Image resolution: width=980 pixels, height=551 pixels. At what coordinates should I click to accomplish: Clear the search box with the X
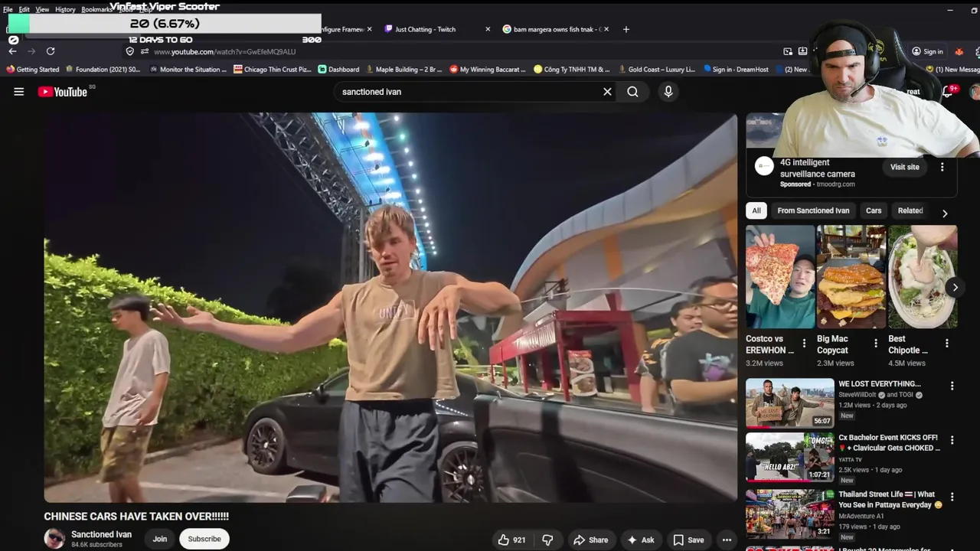[x=607, y=92]
